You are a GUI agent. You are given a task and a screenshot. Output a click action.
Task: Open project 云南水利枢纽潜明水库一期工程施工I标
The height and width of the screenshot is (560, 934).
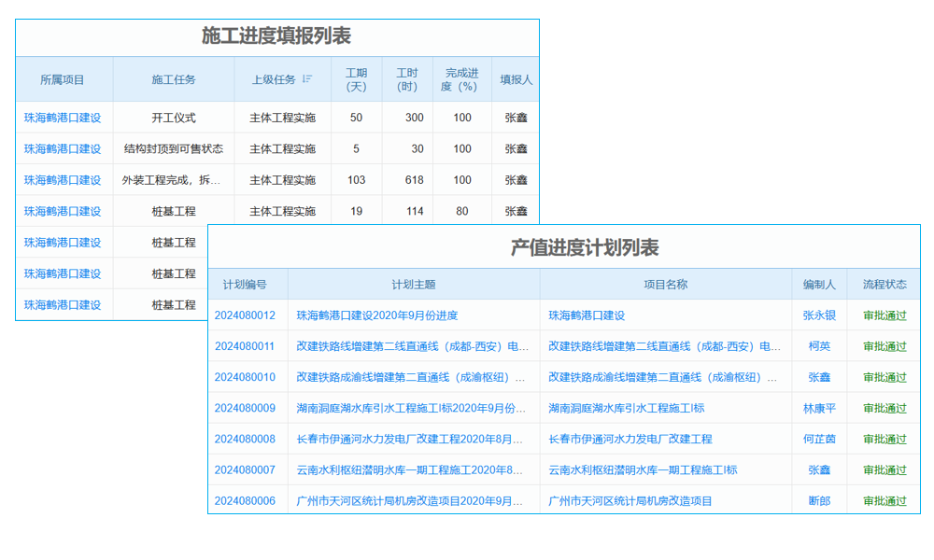(646, 469)
